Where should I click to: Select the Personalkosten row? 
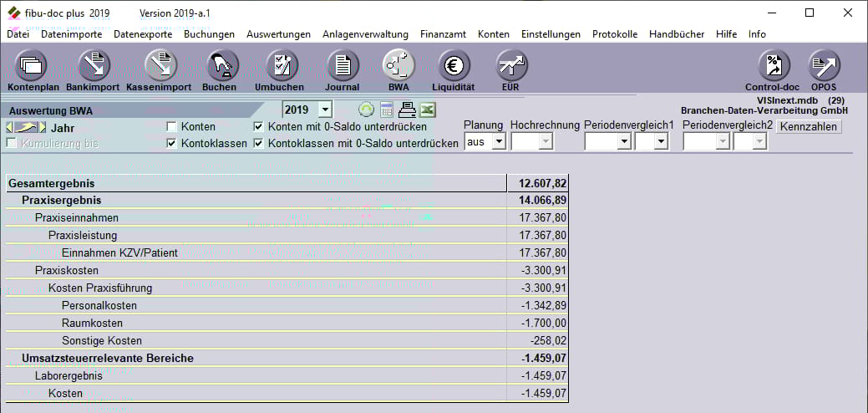point(287,306)
